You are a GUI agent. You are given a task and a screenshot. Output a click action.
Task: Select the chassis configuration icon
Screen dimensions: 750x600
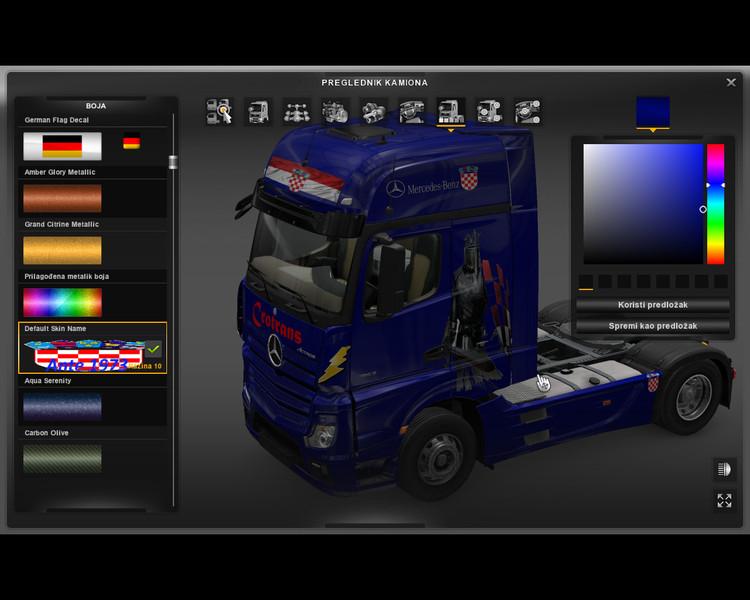click(296, 111)
